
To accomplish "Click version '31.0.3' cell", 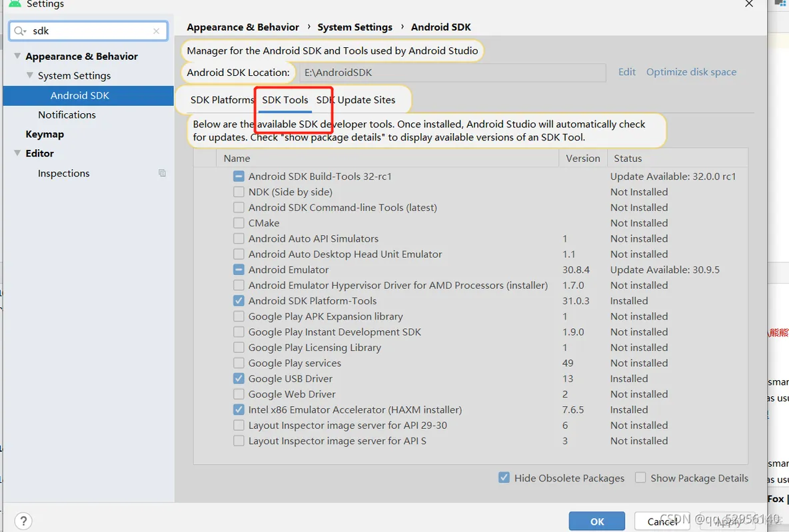I will tap(576, 301).
